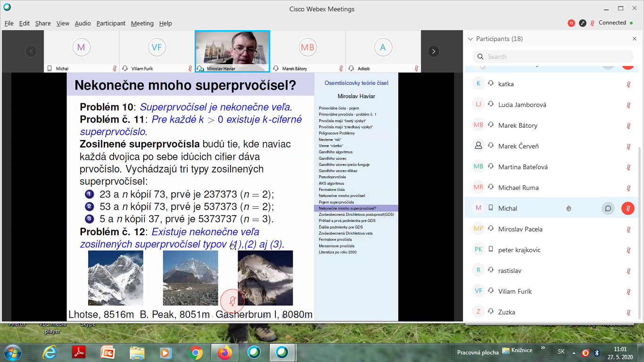The height and width of the screenshot is (362, 644).
Task: Open the Help menu
Action: [165, 23]
